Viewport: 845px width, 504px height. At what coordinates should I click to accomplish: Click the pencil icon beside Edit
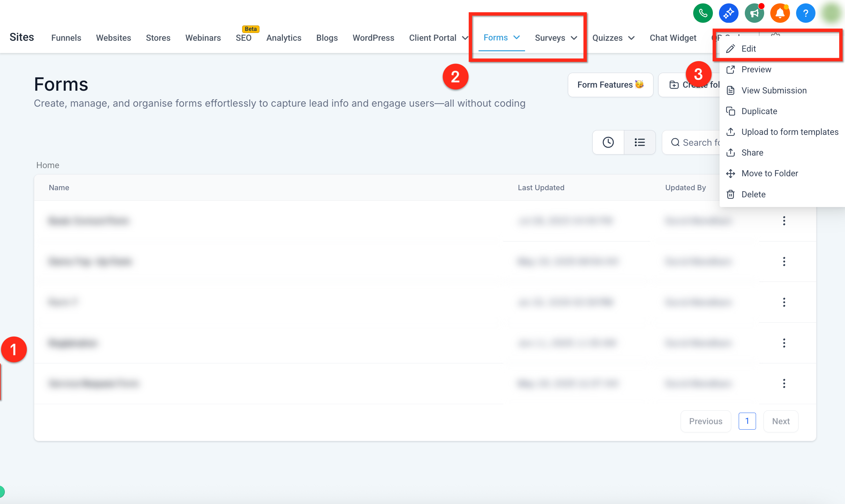point(730,49)
